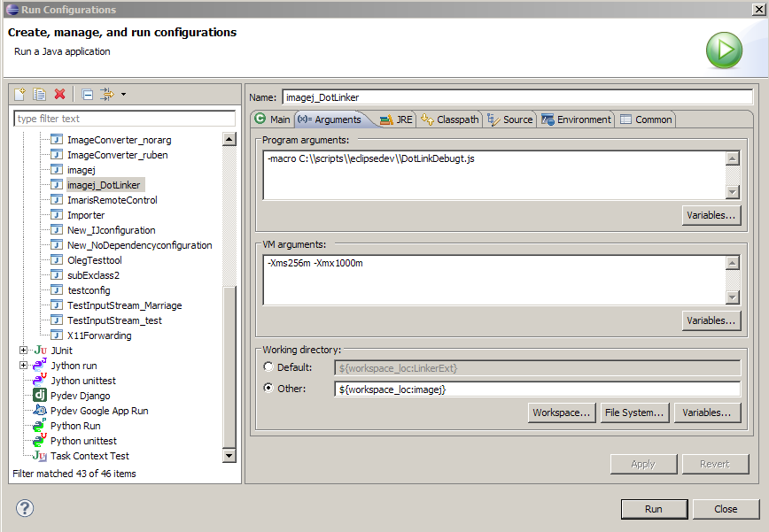The height and width of the screenshot is (532, 769).
Task: Expand the Jython run tree node
Action: [x=24, y=366]
